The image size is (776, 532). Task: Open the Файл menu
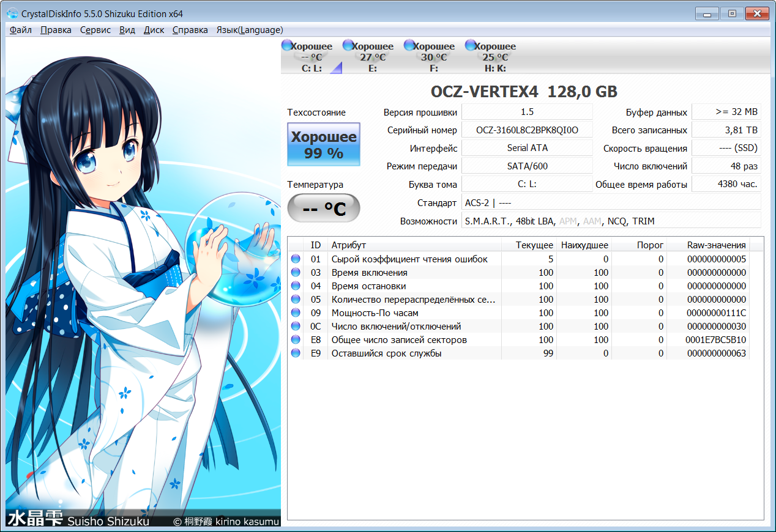(21, 30)
